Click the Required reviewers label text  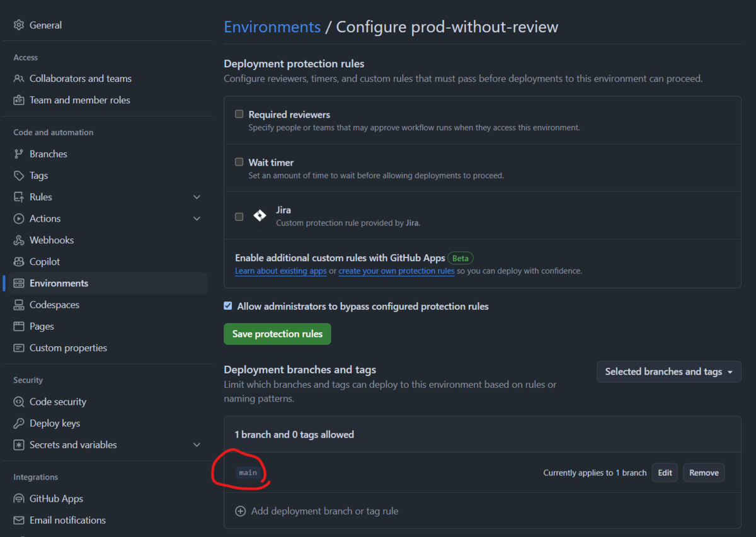[289, 115]
